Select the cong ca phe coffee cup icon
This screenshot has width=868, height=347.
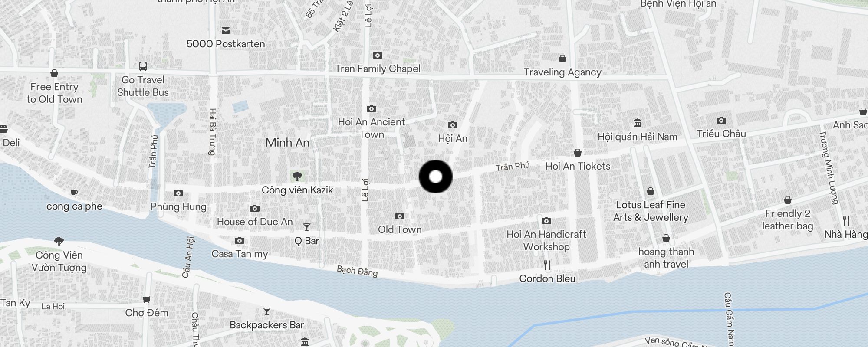74,193
